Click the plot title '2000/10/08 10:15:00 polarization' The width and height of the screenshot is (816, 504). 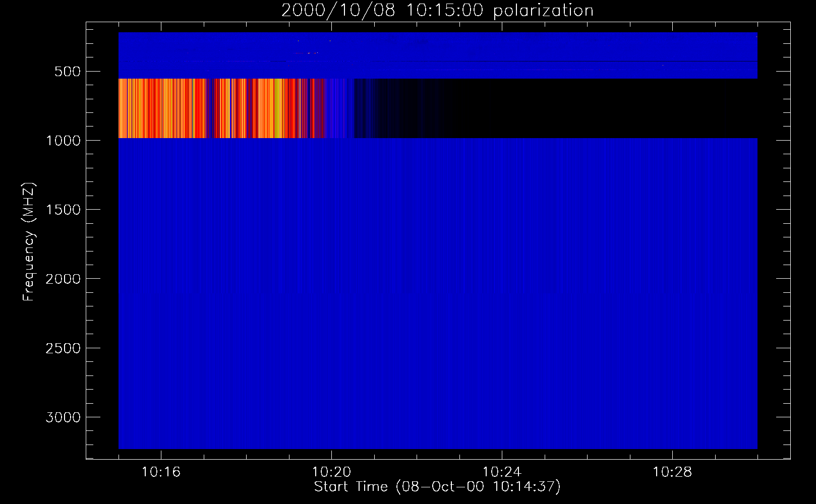(437, 11)
